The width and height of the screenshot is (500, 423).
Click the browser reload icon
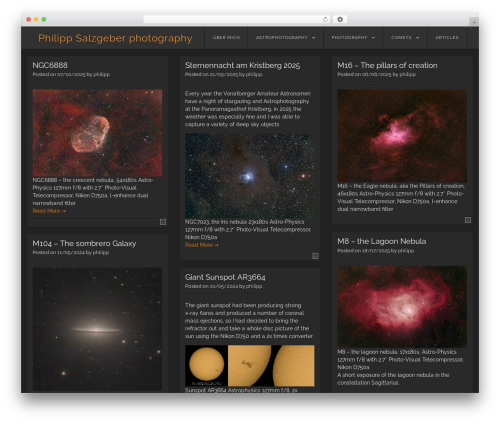[325, 19]
